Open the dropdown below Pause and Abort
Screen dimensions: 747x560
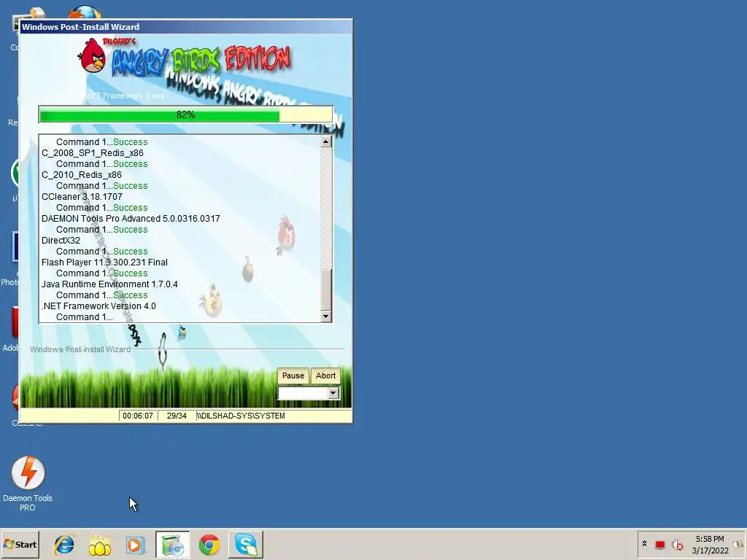pyautogui.click(x=333, y=393)
